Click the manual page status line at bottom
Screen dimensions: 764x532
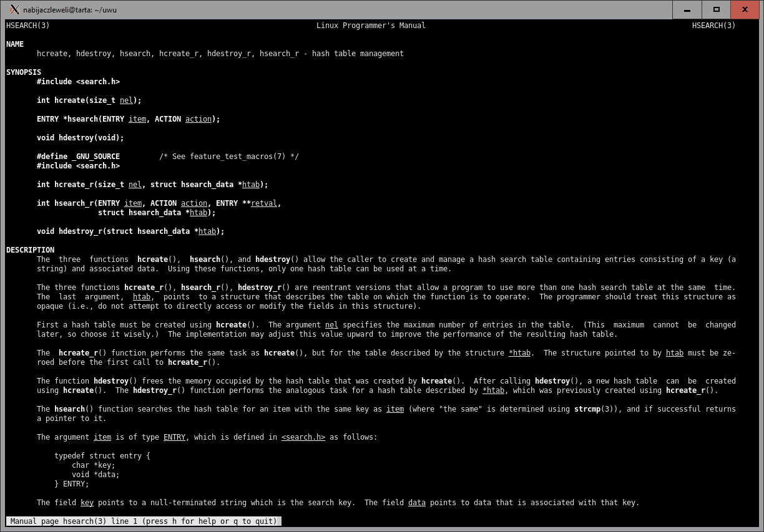tap(144, 521)
